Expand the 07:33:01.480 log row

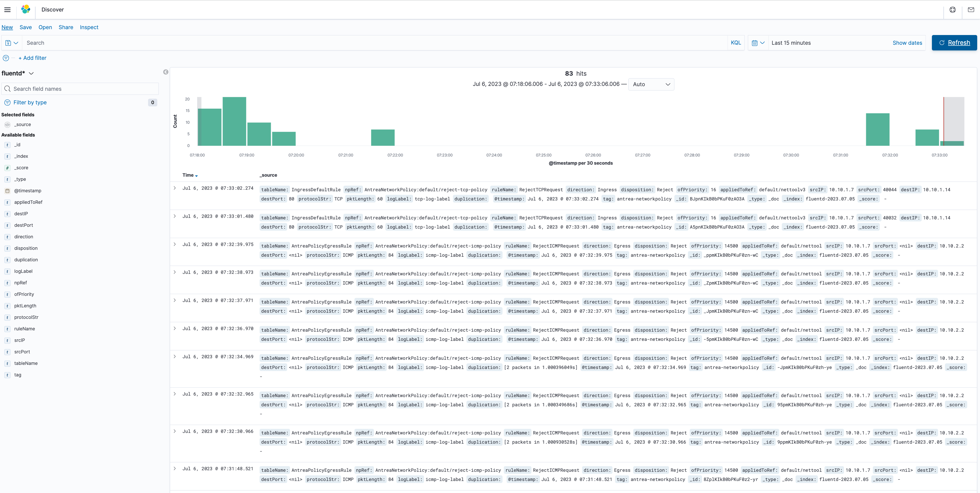[175, 216]
